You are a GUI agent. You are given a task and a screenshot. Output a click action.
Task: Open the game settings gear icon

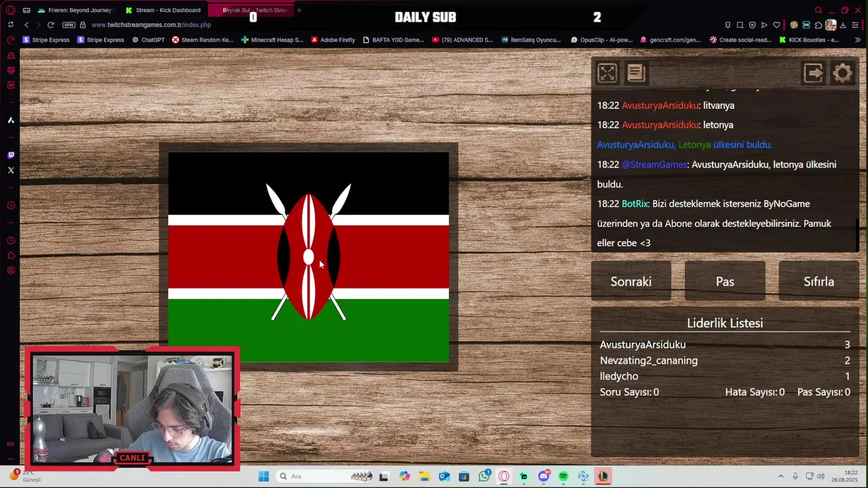[842, 73]
